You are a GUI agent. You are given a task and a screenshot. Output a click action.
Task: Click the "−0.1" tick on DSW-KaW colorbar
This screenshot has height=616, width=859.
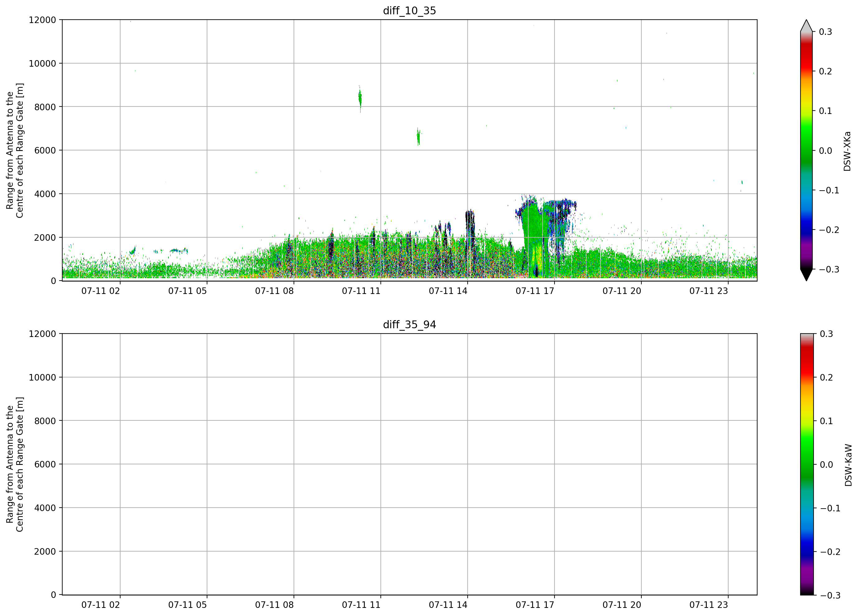click(830, 508)
